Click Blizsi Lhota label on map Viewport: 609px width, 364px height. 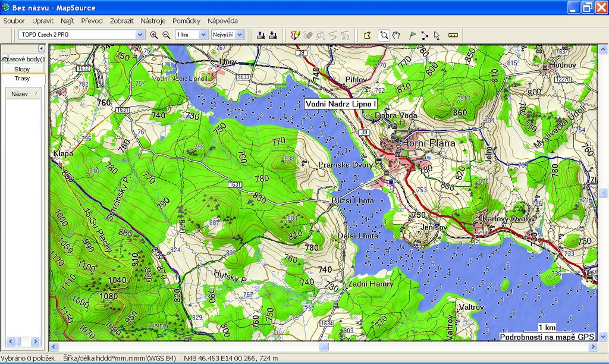point(353,200)
